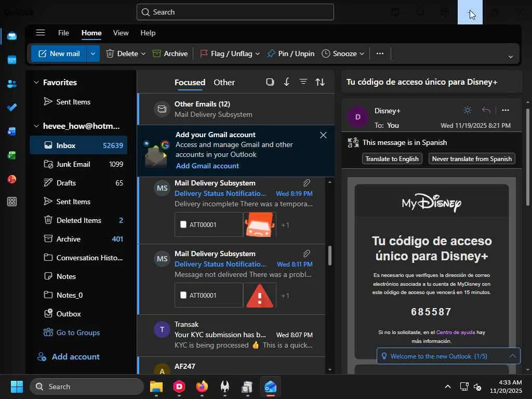Open the Calendar app in the sidebar
Viewport: 532px width, 399px height.
[12, 60]
